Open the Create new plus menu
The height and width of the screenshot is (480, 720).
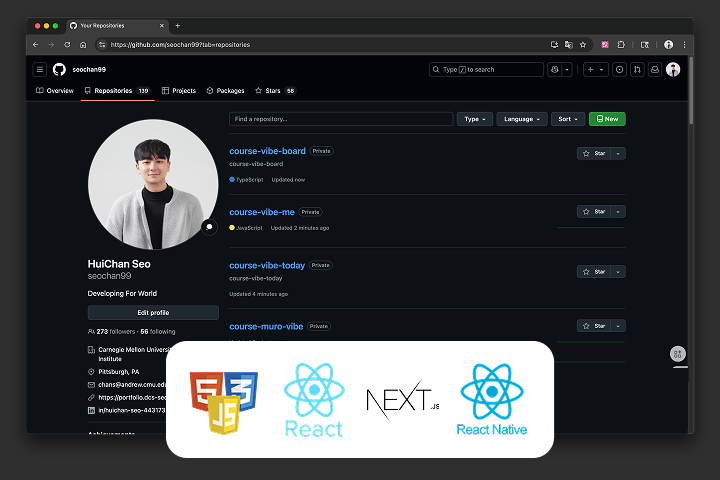[596, 69]
